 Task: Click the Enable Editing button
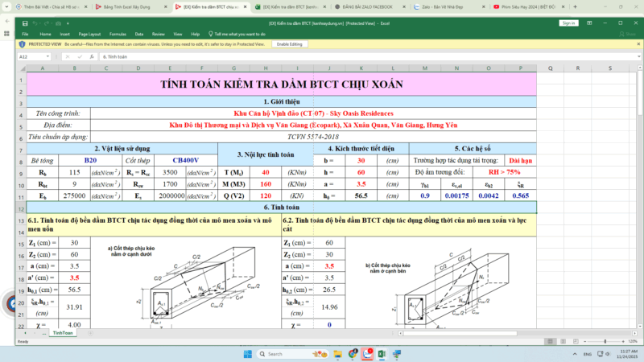pyautogui.click(x=290, y=44)
